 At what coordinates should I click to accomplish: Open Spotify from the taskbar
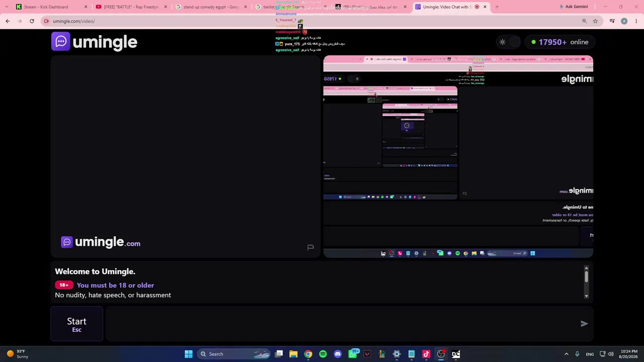pyautogui.click(x=323, y=354)
